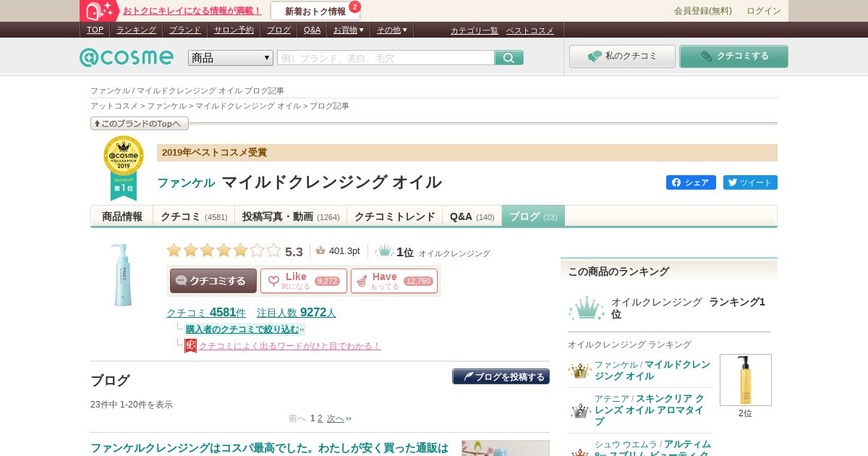Expand the その他 menu

pos(392,30)
